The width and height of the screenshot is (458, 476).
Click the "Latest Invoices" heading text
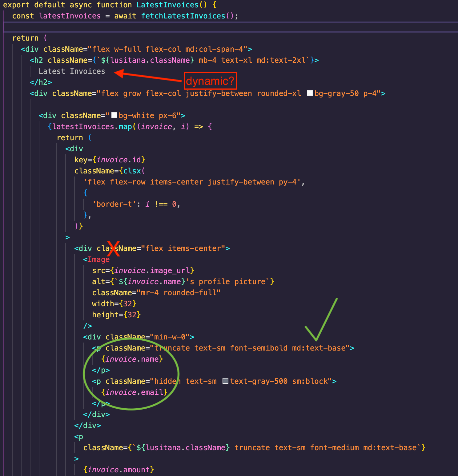(72, 71)
